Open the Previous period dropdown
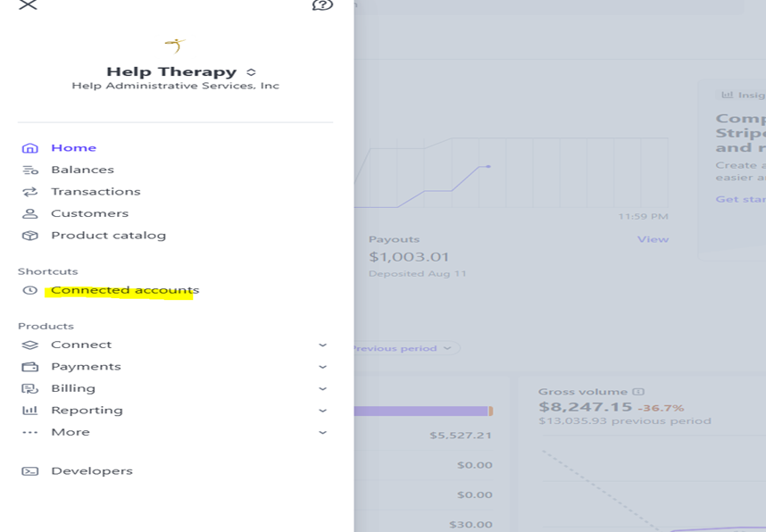Screen dimensions: 766x532 (x=405, y=348)
